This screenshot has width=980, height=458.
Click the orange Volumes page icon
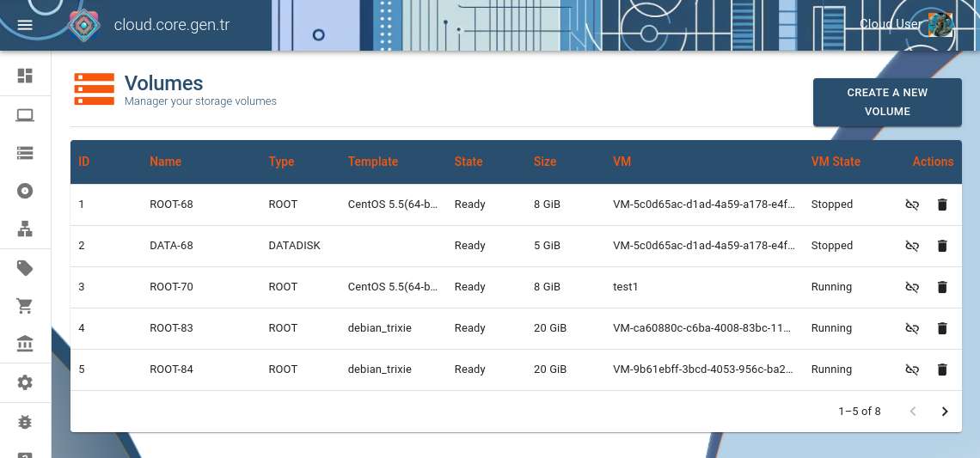click(x=95, y=89)
